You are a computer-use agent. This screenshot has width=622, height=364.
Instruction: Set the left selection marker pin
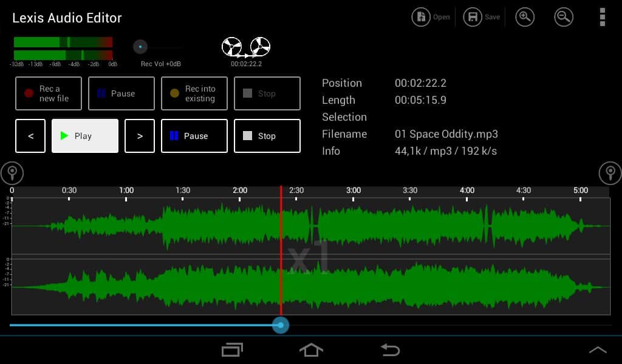(x=12, y=174)
